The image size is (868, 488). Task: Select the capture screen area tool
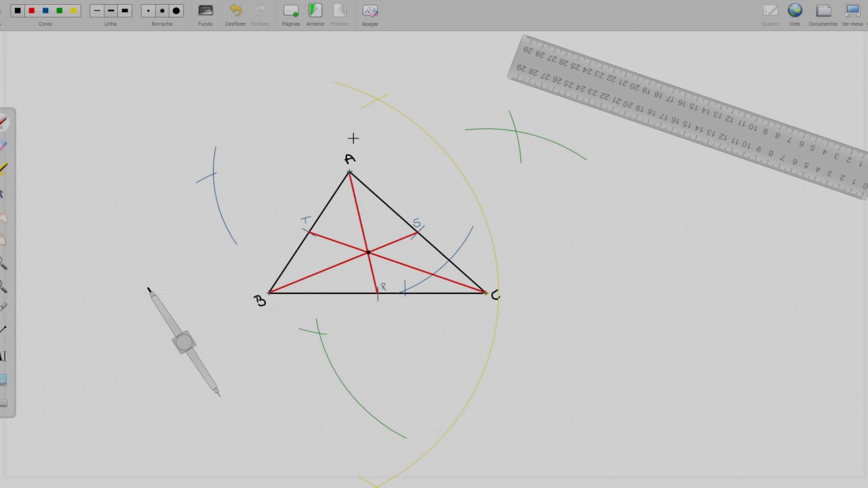tap(3, 380)
